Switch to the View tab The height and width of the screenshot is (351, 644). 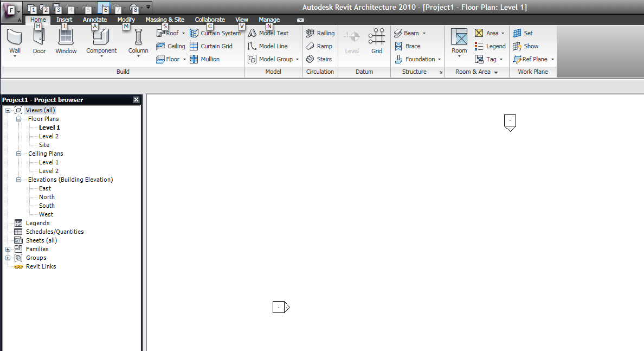click(242, 20)
